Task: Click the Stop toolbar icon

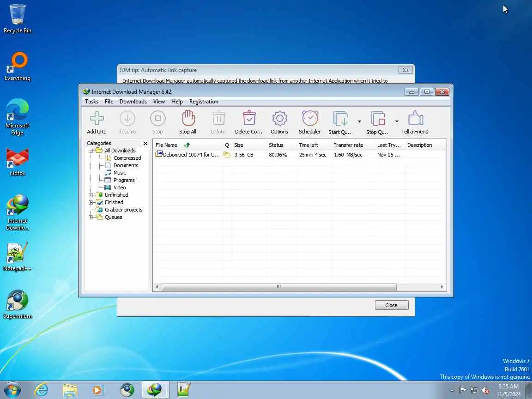Action: pyautogui.click(x=158, y=118)
